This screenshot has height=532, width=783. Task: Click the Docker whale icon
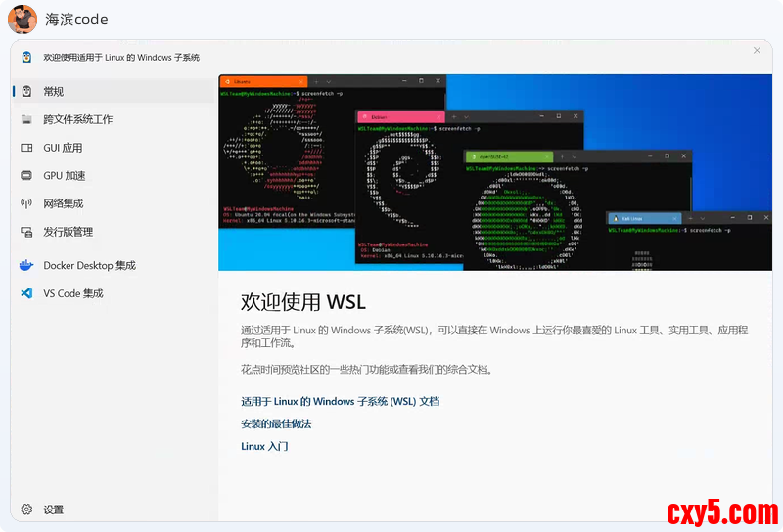click(x=26, y=265)
